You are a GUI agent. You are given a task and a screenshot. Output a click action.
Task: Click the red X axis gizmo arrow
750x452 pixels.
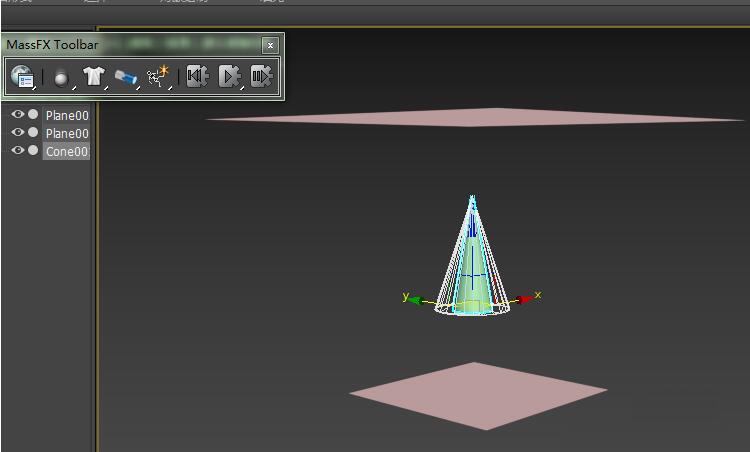click(525, 299)
